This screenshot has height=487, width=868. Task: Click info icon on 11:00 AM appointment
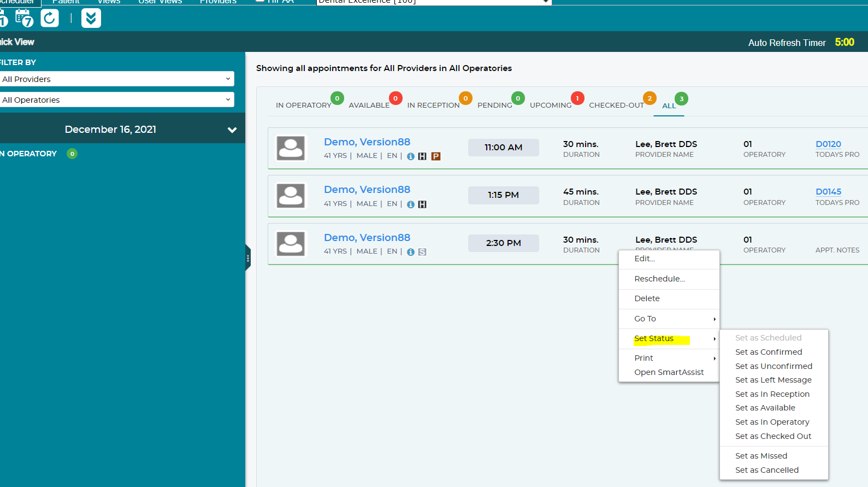[411, 156]
